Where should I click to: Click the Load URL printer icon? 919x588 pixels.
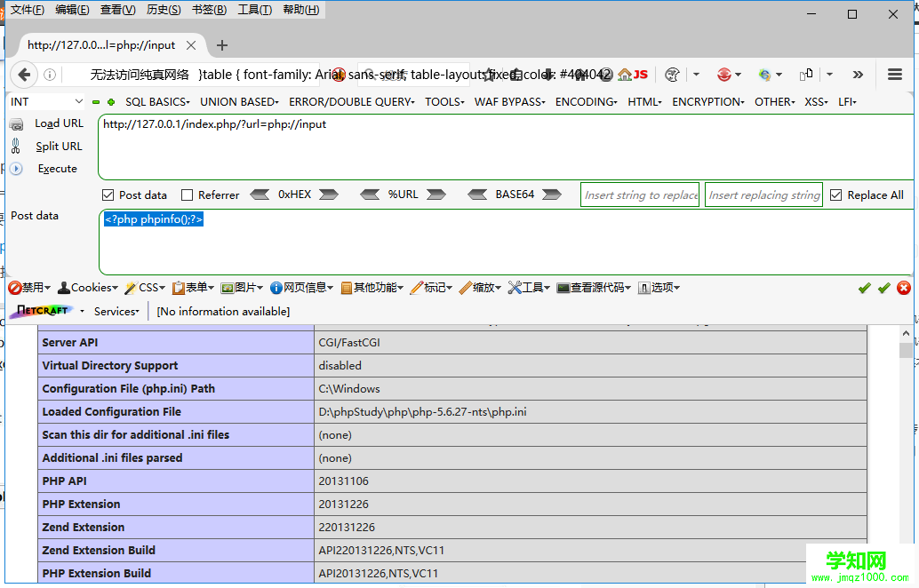pyautogui.click(x=16, y=124)
